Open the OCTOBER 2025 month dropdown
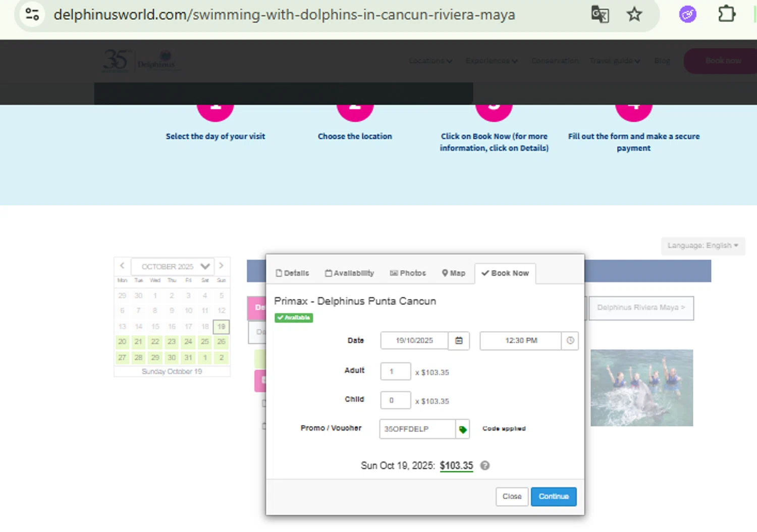This screenshot has height=532, width=757. click(173, 266)
